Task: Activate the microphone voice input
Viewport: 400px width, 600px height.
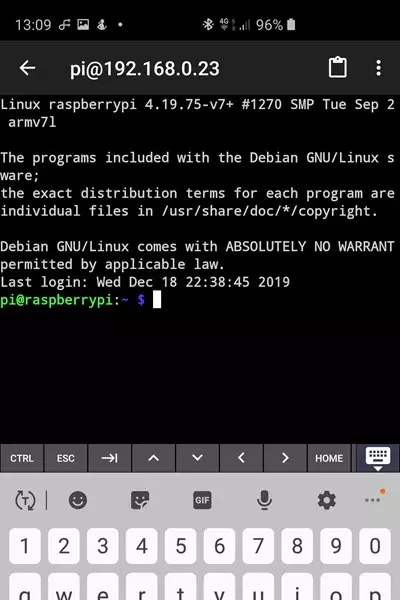Action: (264, 500)
